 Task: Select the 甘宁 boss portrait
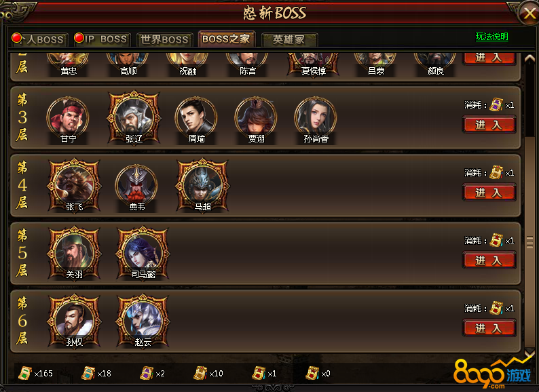[68, 119]
